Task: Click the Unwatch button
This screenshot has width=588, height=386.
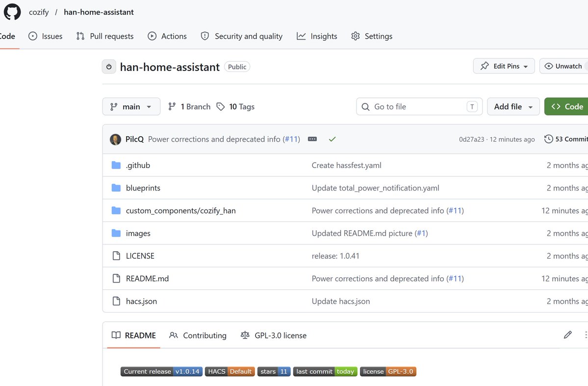Action: 563,66
